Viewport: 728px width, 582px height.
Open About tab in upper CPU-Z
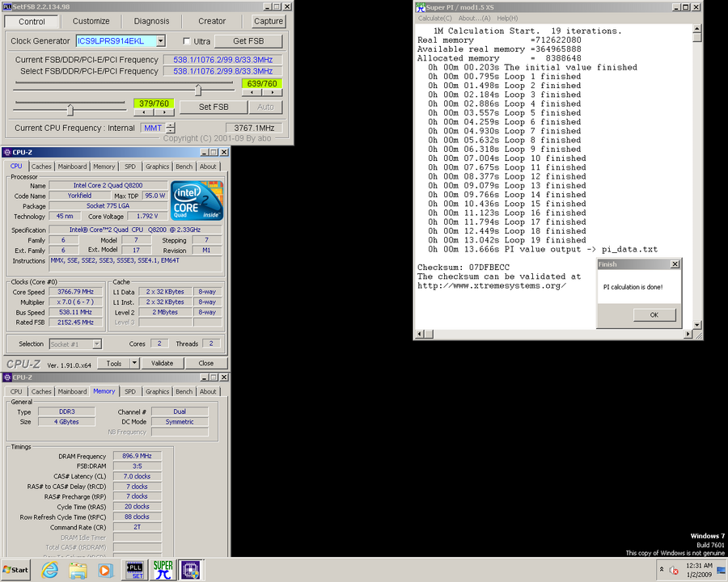coord(208,167)
